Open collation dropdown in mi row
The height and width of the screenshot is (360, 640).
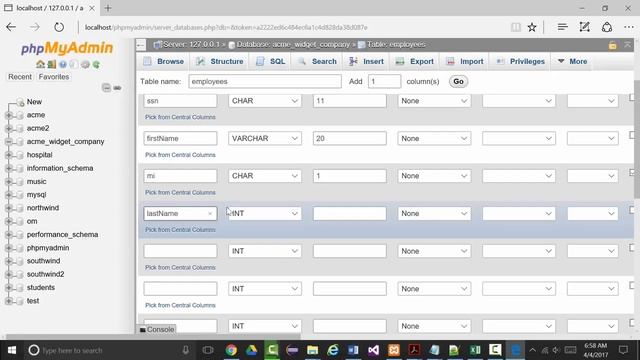coord(518,176)
